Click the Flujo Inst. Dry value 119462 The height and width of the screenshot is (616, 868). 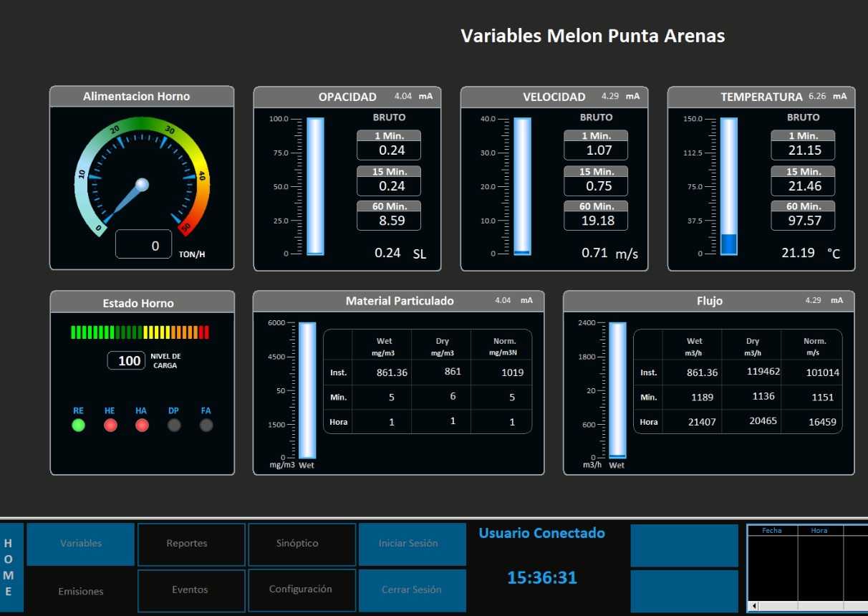click(763, 371)
